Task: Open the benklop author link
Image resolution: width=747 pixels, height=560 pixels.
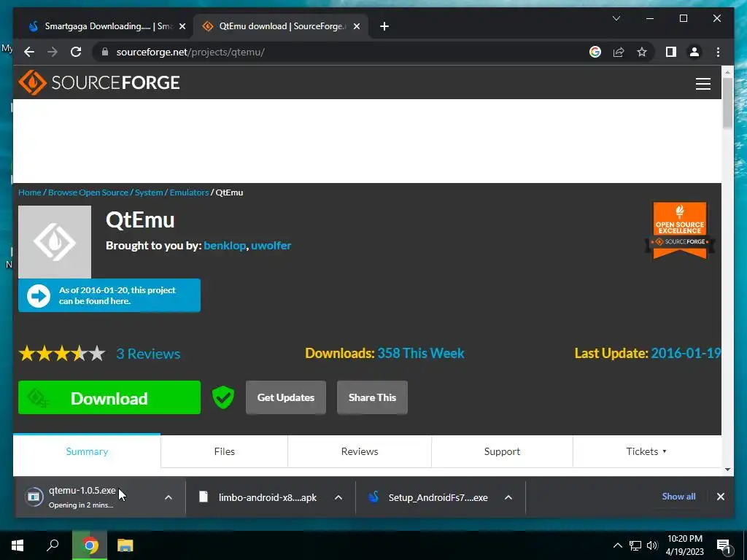Action: tap(225, 246)
